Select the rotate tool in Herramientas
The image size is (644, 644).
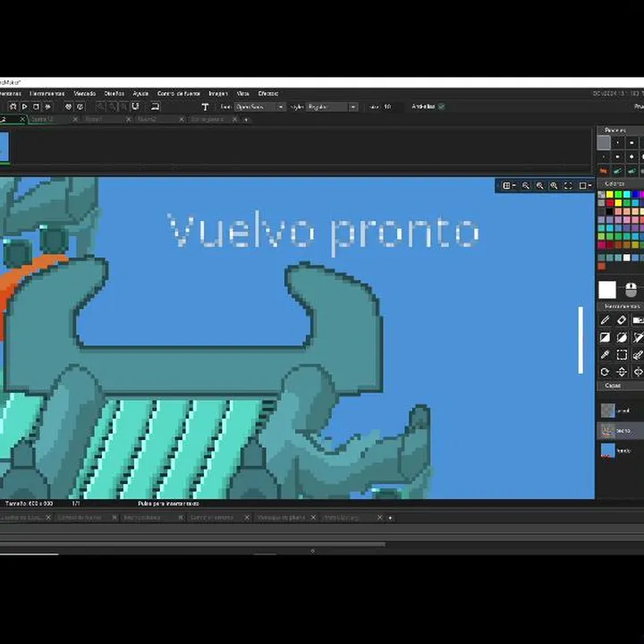pos(605,372)
